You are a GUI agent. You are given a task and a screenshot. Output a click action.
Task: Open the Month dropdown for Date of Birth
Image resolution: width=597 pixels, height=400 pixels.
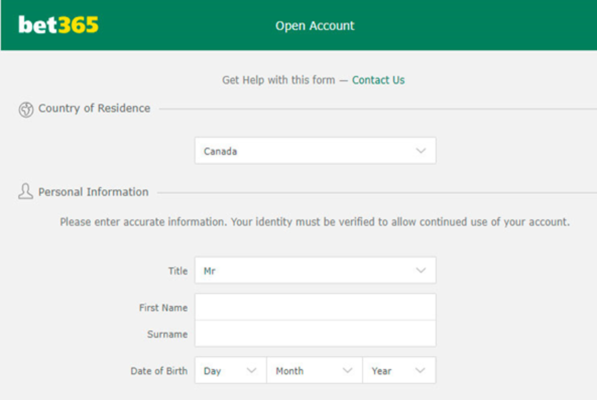314,370
